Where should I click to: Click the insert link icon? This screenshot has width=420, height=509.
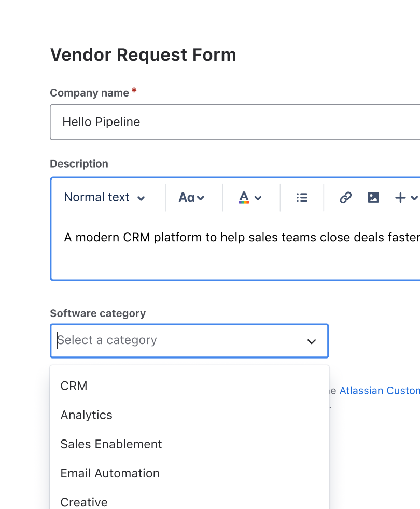coord(345,198)
